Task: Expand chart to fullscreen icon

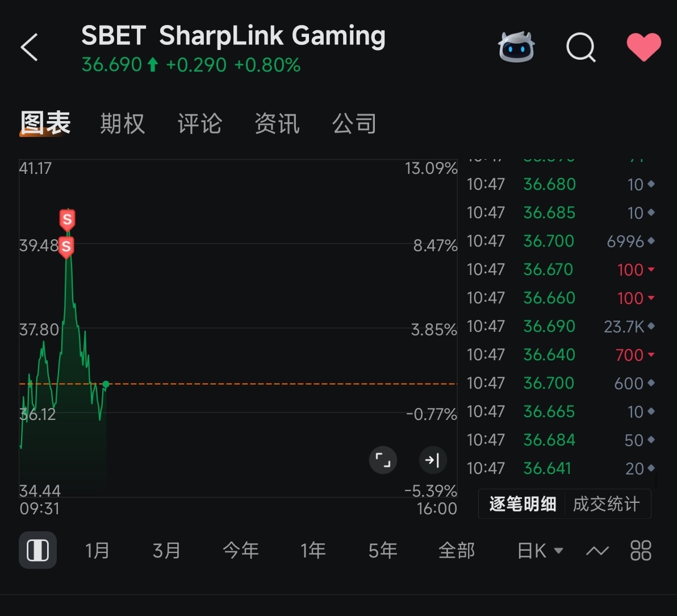Action: tap(383, 460)
